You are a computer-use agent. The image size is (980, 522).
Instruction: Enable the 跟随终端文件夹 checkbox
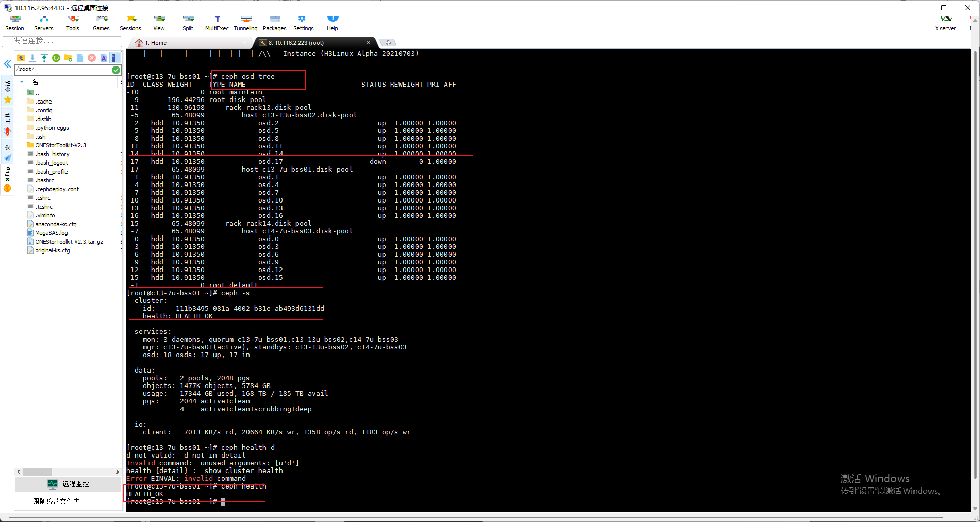pyautogui.click(x=28, y=501)
